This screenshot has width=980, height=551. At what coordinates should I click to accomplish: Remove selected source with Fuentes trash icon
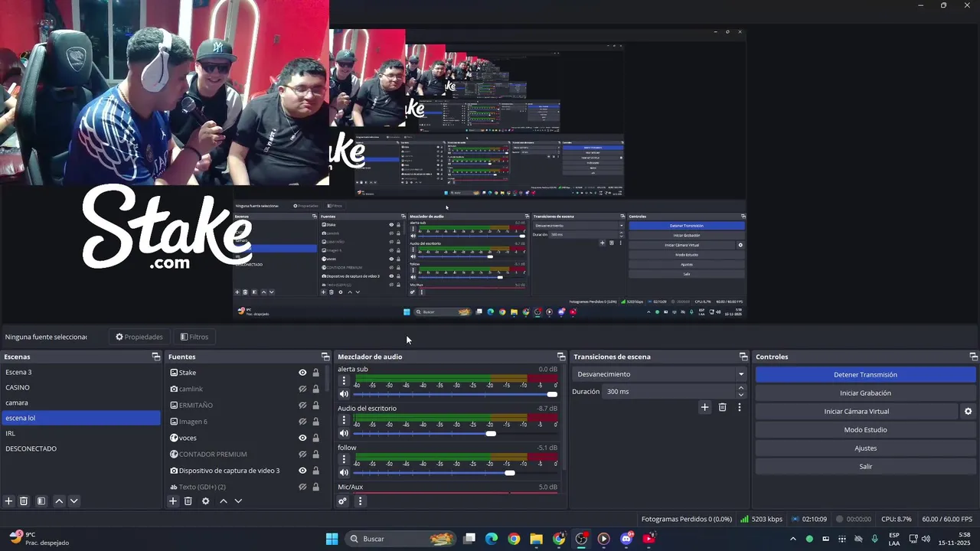click(188, 501)
